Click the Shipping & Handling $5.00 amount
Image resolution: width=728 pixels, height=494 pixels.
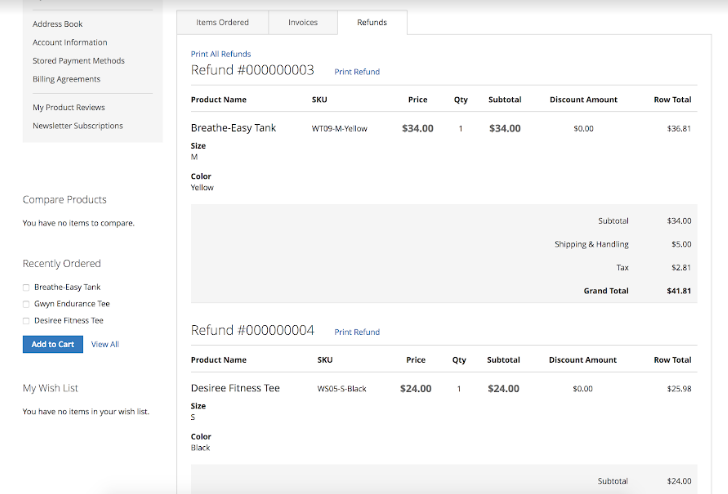tap(681, 244)
